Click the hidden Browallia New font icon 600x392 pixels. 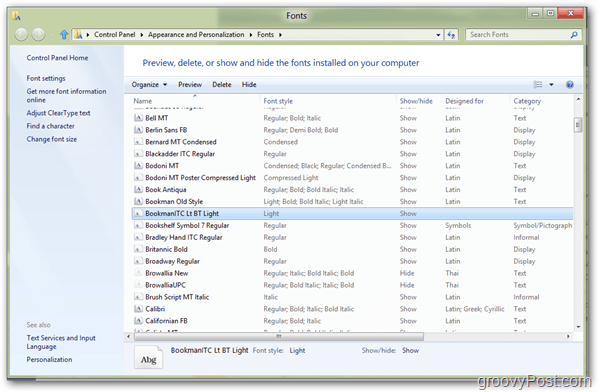tap(139, 273)
